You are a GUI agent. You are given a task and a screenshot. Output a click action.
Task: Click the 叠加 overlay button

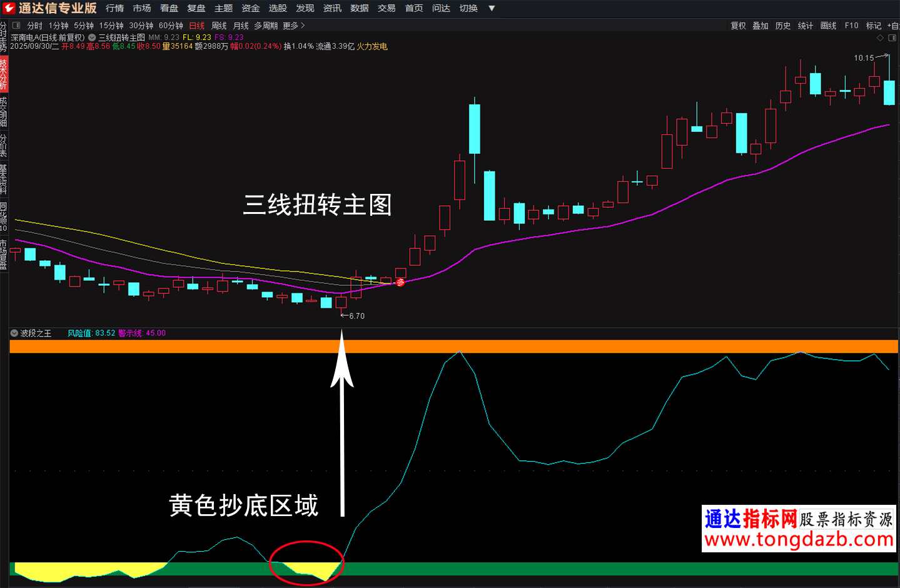[761, 26]
